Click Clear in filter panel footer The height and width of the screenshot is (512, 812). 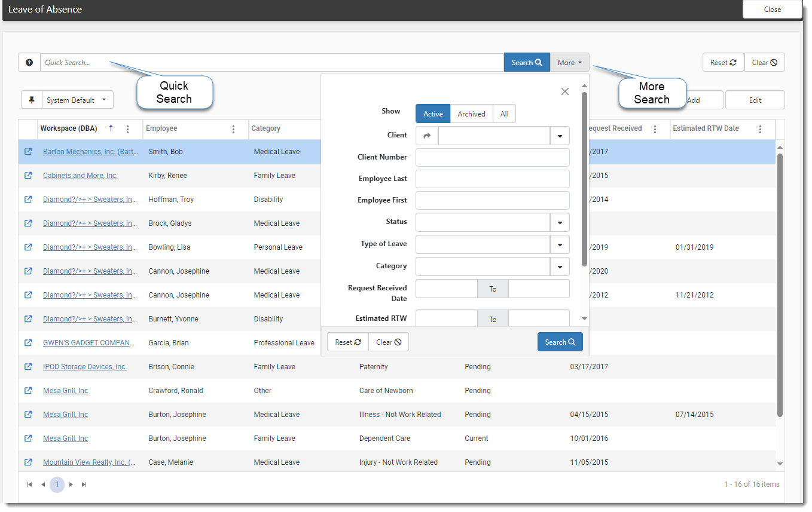tap(389, 342)
